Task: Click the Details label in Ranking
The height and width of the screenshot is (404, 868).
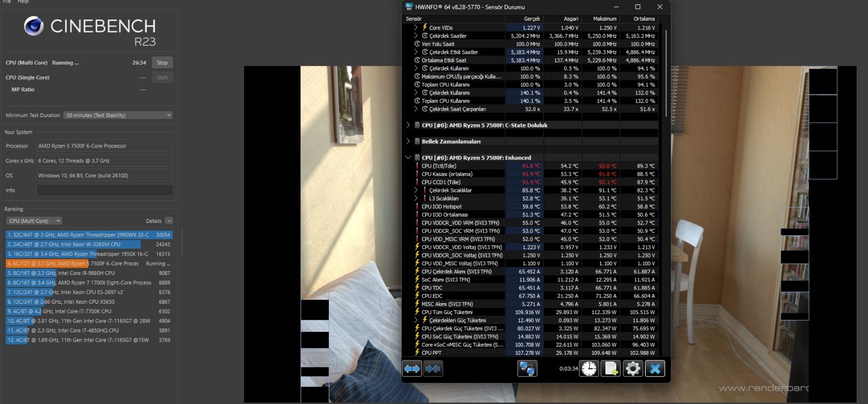Action: pos(154,221)
